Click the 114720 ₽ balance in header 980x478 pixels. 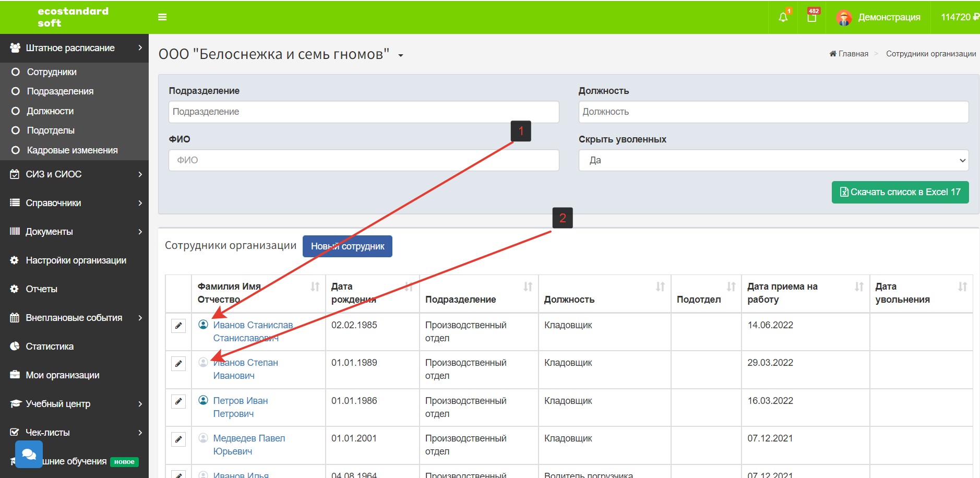coord(960,17)
